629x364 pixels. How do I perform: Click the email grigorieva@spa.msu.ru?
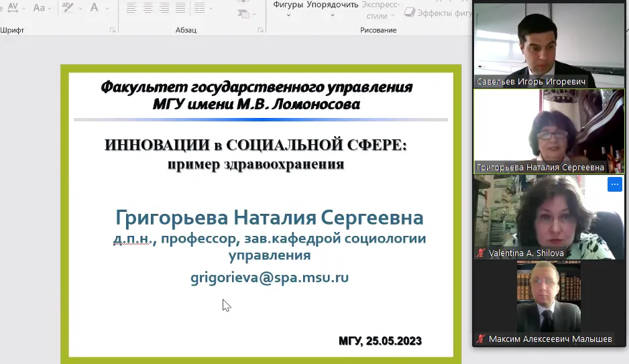click(x=270, y=278)
